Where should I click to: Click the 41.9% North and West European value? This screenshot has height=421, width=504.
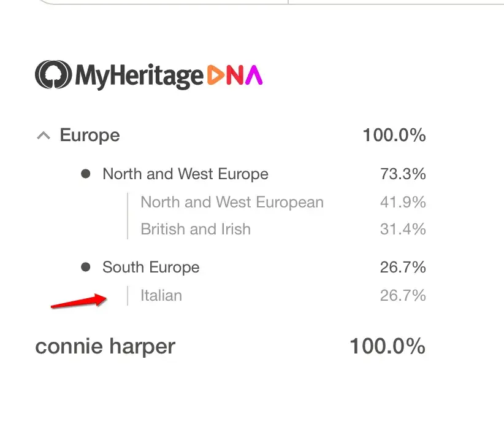tap(403, 203)
